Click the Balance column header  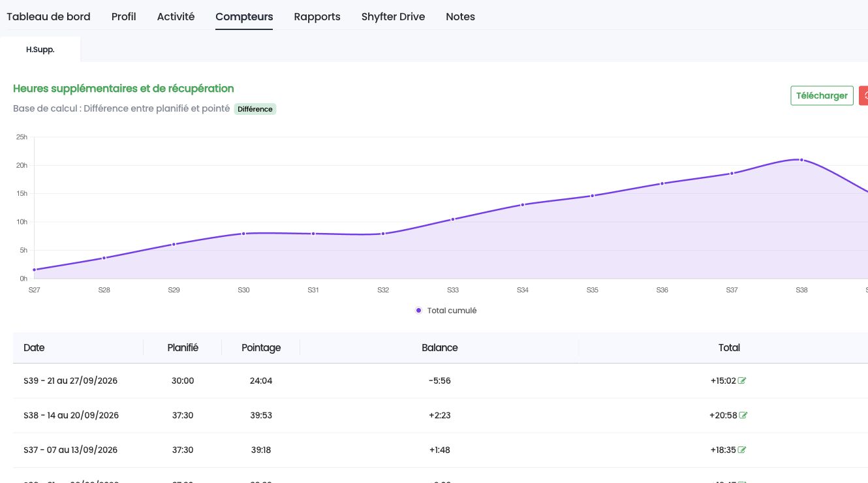[440, 348]
